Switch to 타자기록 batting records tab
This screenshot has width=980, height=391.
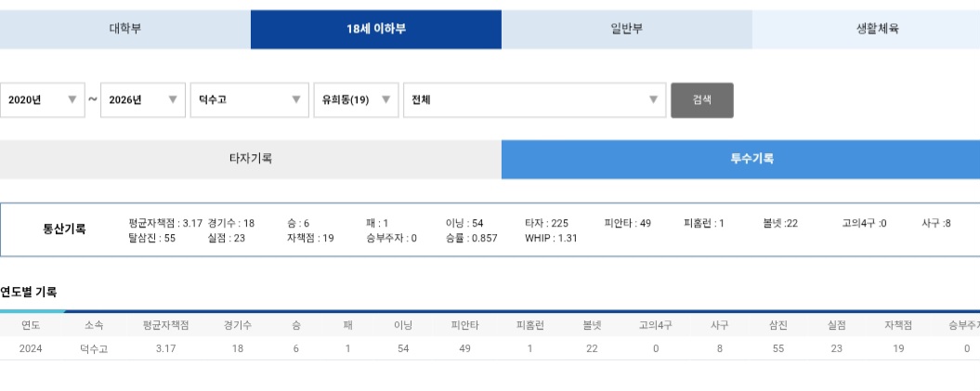point(251,159)
